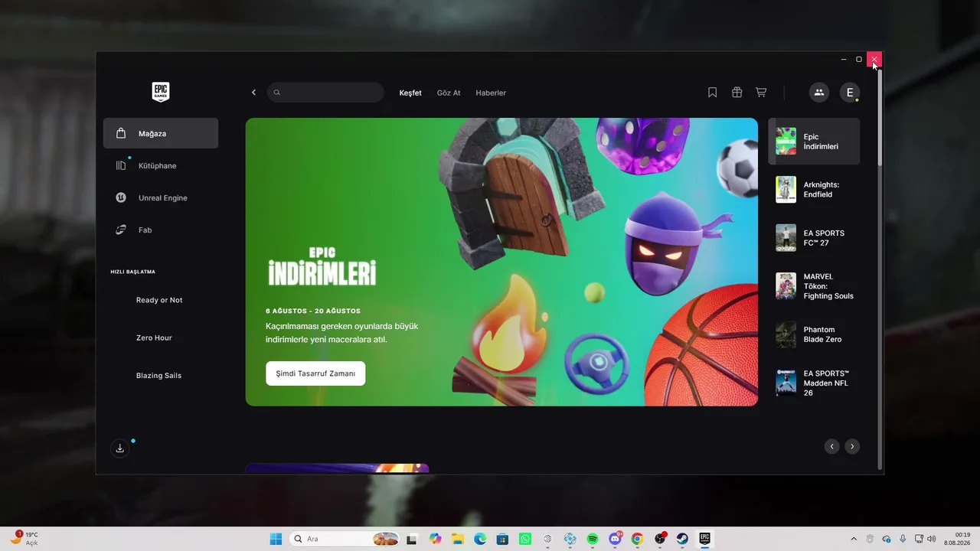Click the store search field

click(x=325, y=93)
